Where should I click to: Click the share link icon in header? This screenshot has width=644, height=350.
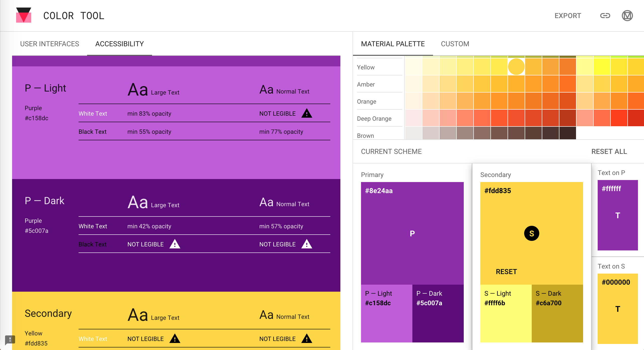(605, 16)
